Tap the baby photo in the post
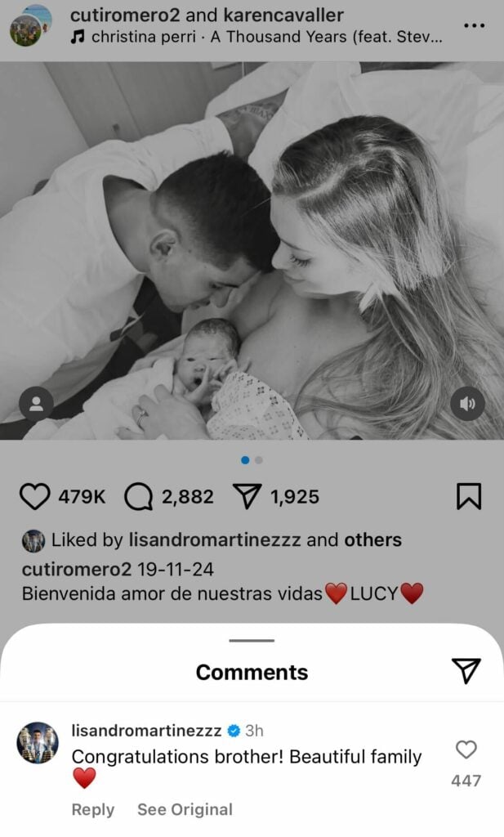 tap(252, 251)
